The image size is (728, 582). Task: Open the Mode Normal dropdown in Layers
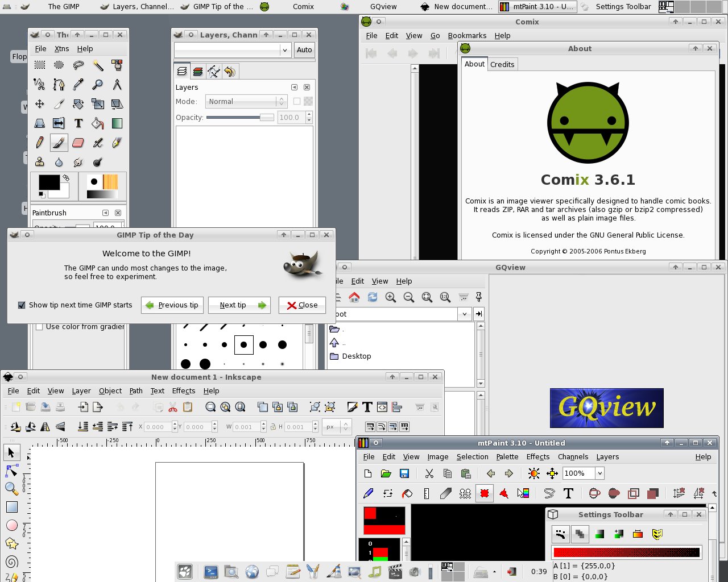[x=246, y=101]
